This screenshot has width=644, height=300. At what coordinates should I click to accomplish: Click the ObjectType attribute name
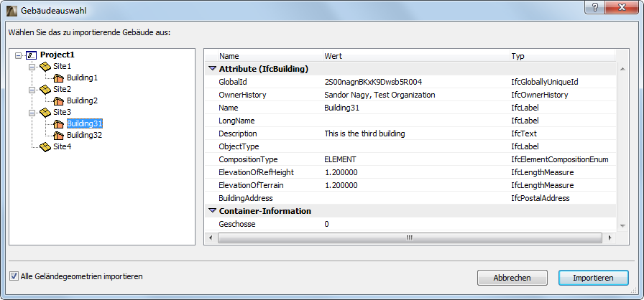click(239, 146)
